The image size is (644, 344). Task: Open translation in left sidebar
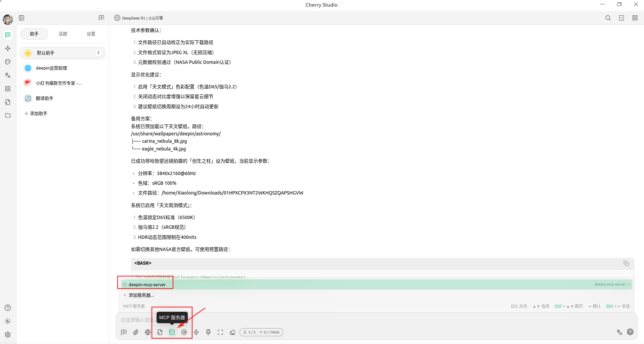pyautogui.click(x=8, y=75)
